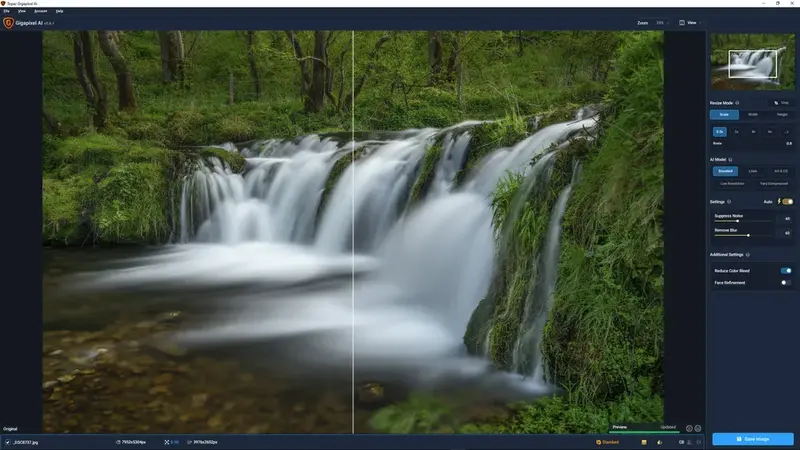Screen dimensions: 800x450
Task: Toggle the Auto settings switch
Action: click(787, 202)
